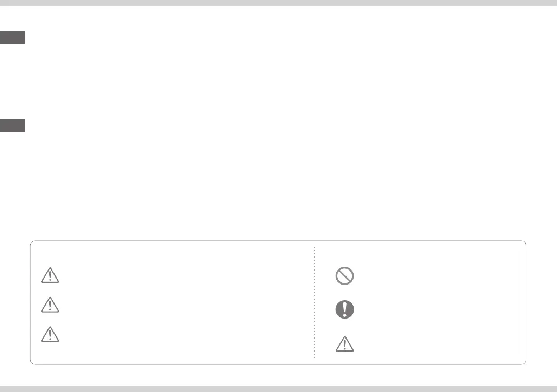Viewport: 557px width, 392px height.
Task: Click the dotted vertical divider in the box
Action: pyautogui.click(x=315, y=302)
